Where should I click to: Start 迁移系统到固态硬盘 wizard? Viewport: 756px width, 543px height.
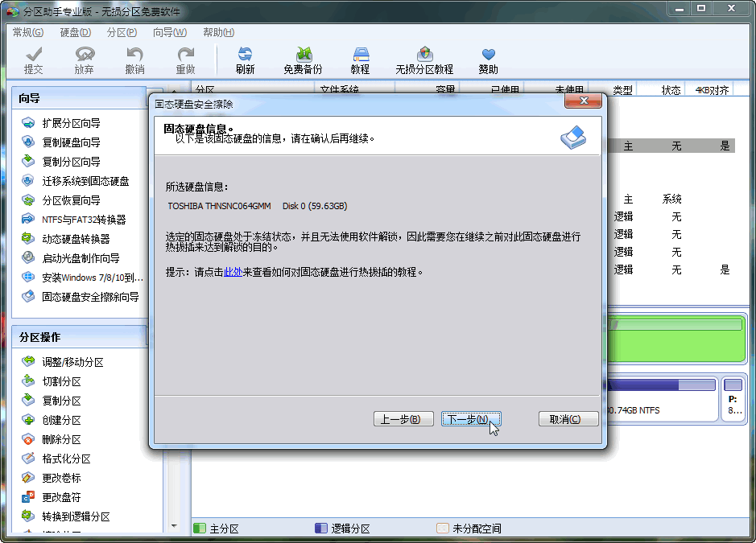click(76, 181)
